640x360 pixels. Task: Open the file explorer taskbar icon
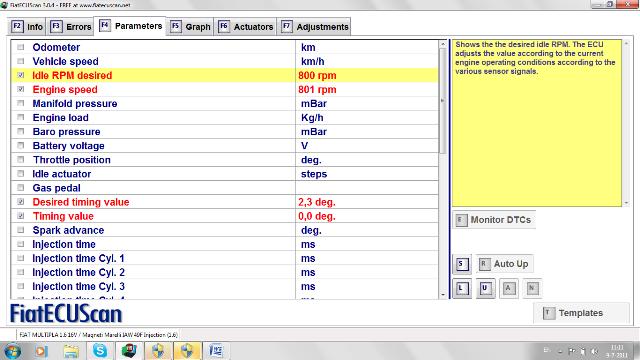[71, 351]
